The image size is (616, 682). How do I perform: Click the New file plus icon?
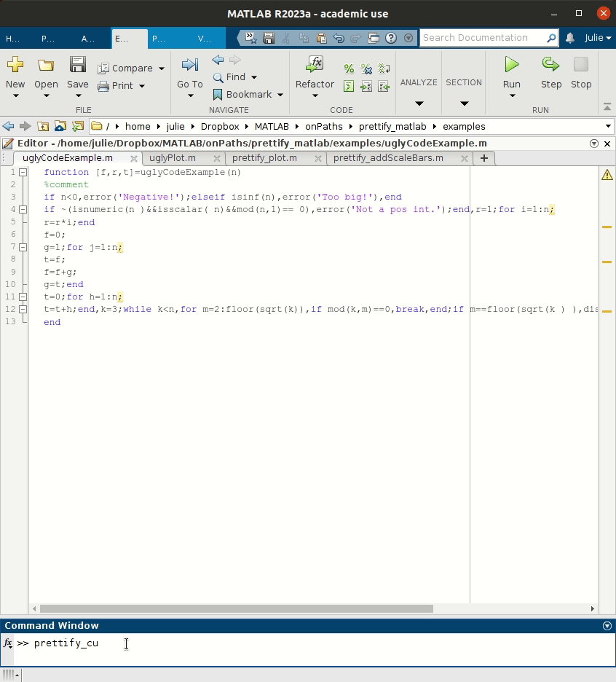(15, 64)
